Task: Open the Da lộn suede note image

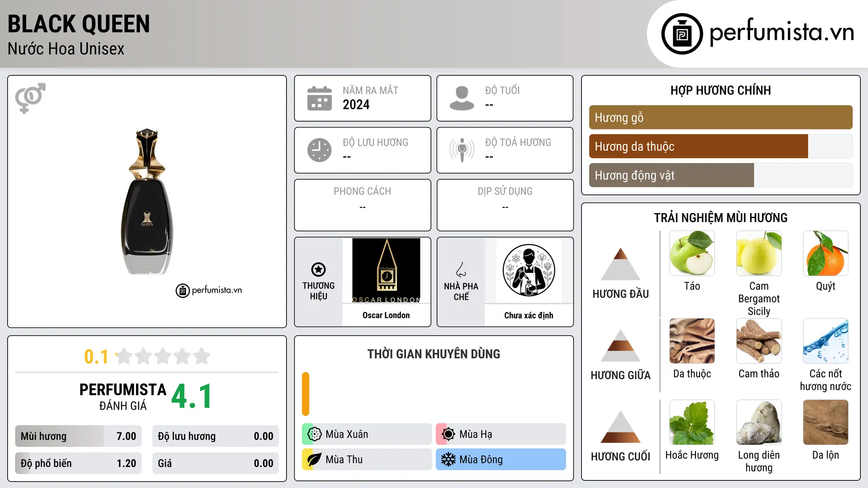Action: 826,422
